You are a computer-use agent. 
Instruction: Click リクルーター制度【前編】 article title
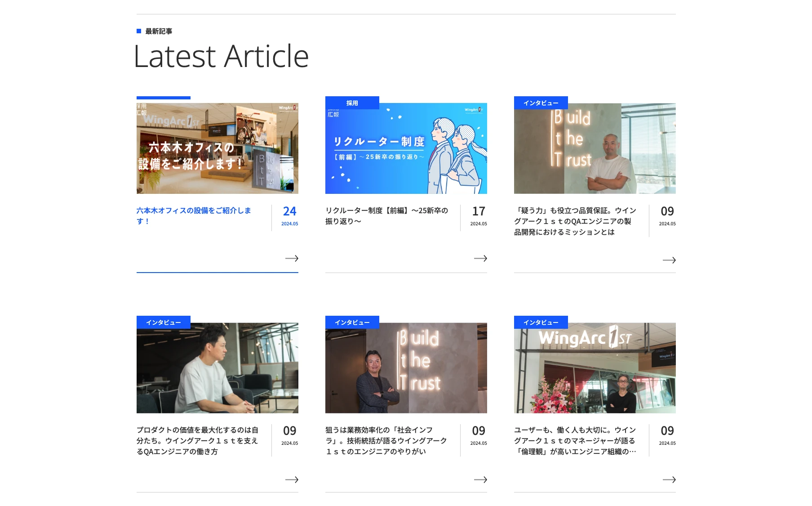pos(386,215)
